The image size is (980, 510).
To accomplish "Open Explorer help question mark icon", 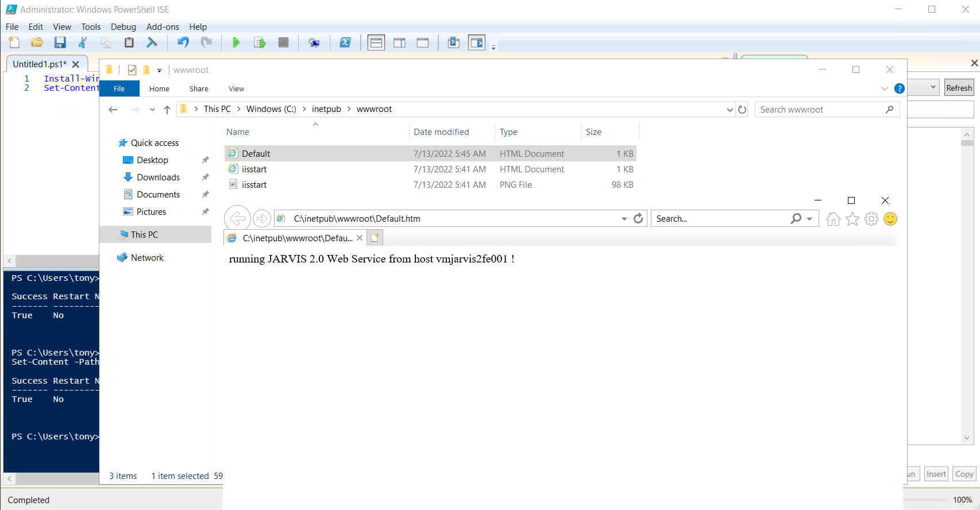I will click(x=900, y=88).
